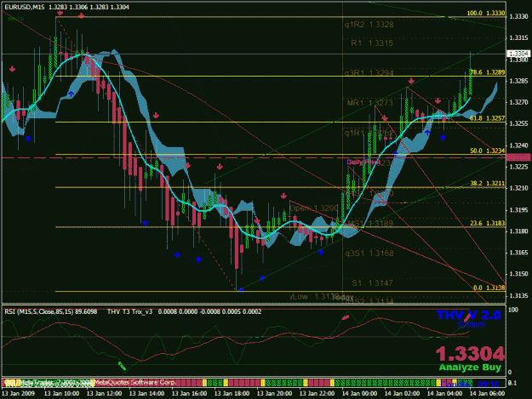Image resolution: width=532 pixels, height=399 pixels.
Task: Click the '13 Jan 2009' time axis label
Action: click(18, 394)
